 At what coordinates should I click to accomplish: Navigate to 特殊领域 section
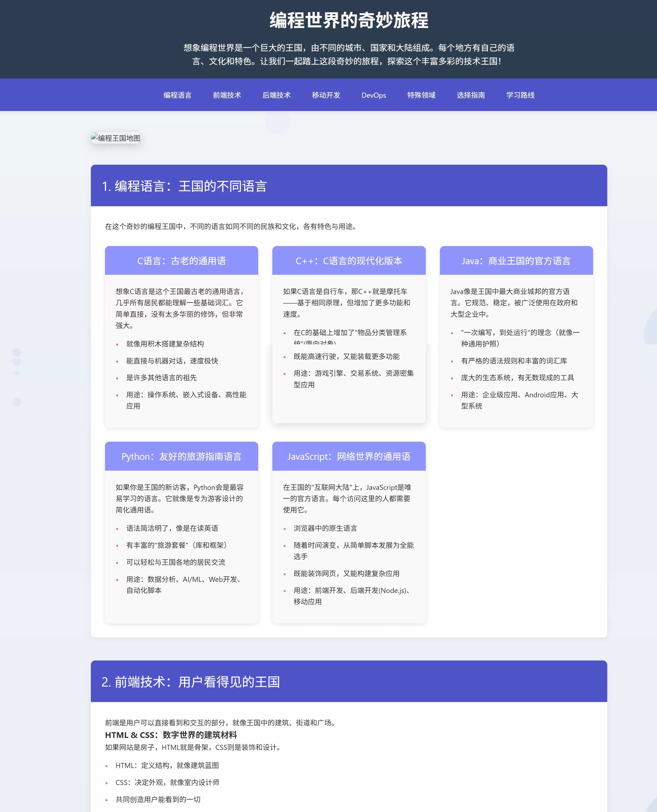(421, 95)
